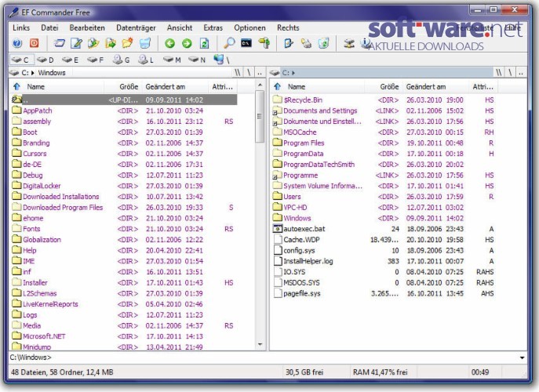This screenshot has height=392, width=539.
Task: Click the yellow signpost directory icon
Action: tap(264, 43)
